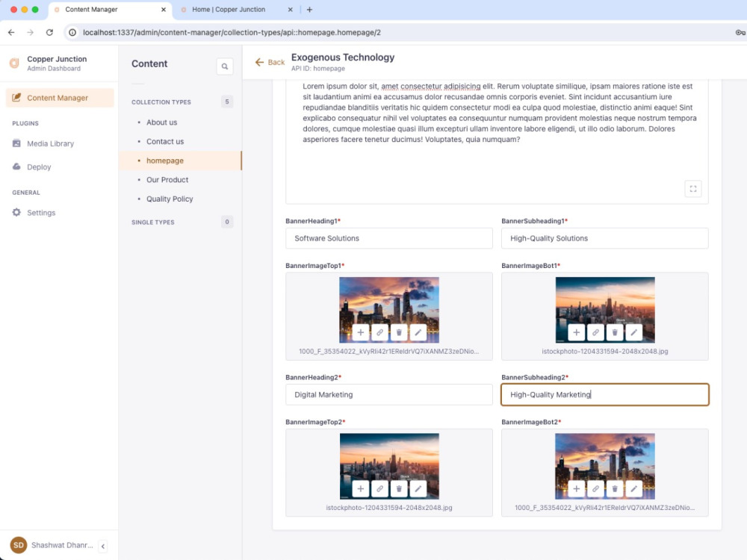Go back in browser history

pyautogui.click(x=11, y=32)
